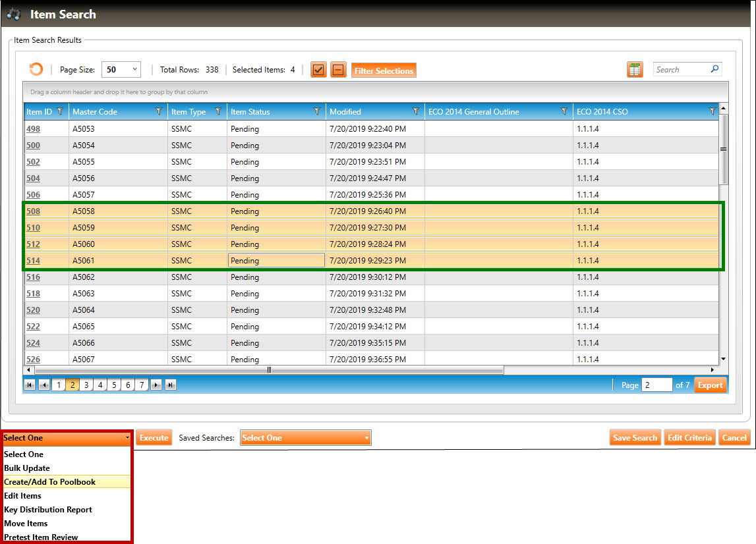The image size is (756, 544).
Task: Click the Search input field
Action: coord(682,70)
